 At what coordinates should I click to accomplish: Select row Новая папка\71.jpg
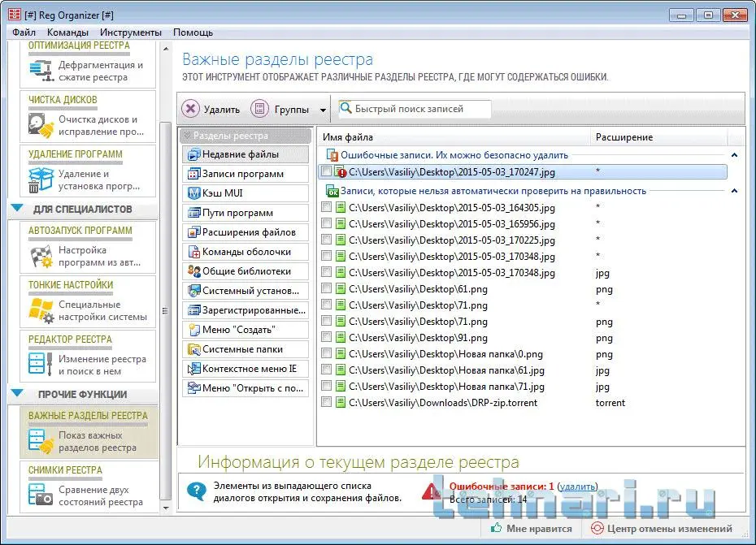(523, 387)
